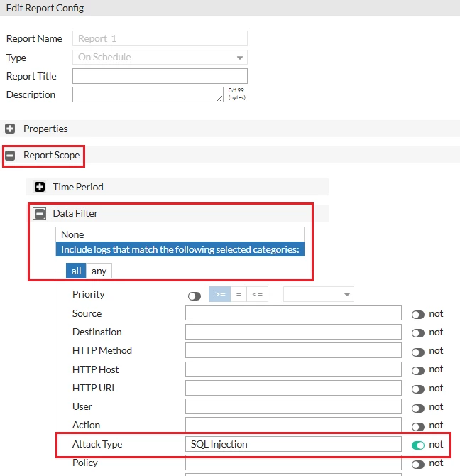Click the Destination filter input
The width and height of the screenshot is (460, 476).
(x=293, y=332)
